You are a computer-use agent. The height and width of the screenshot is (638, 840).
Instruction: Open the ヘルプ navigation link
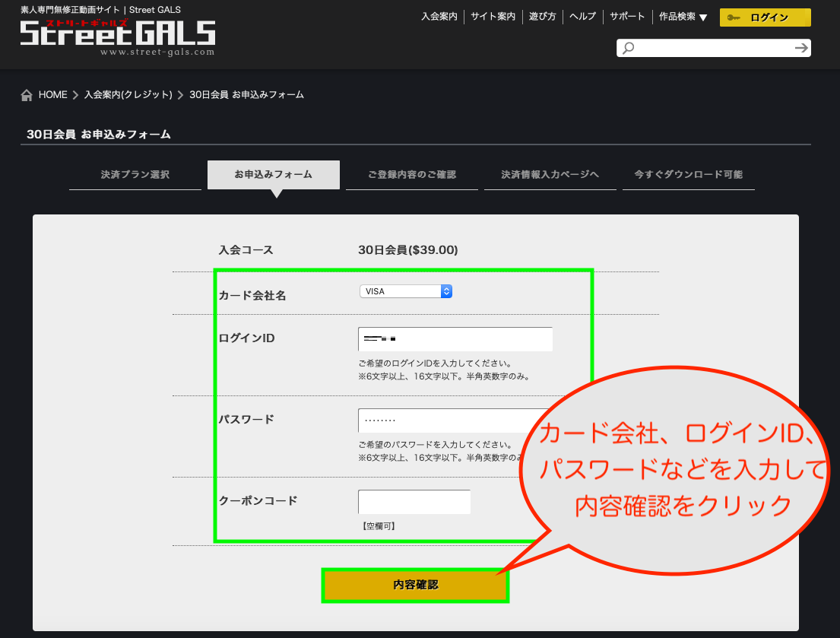(582, 17)
